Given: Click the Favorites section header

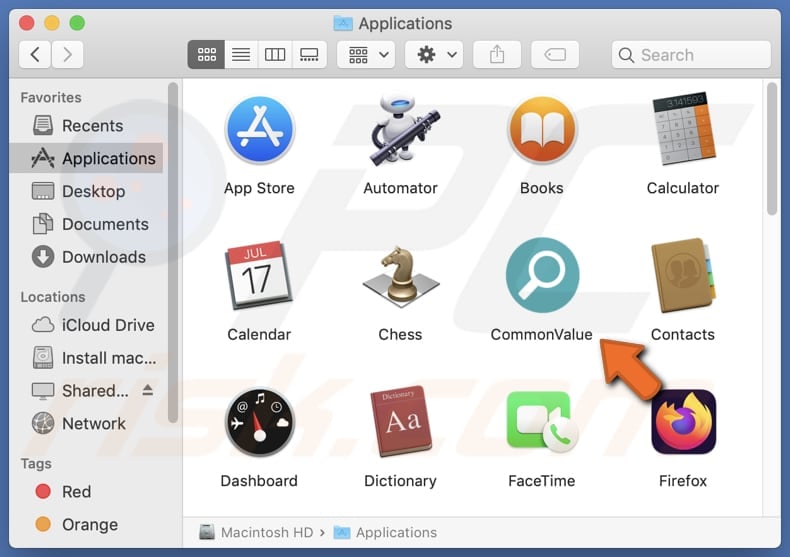Looking at the screenshot, I should (51, 97).
